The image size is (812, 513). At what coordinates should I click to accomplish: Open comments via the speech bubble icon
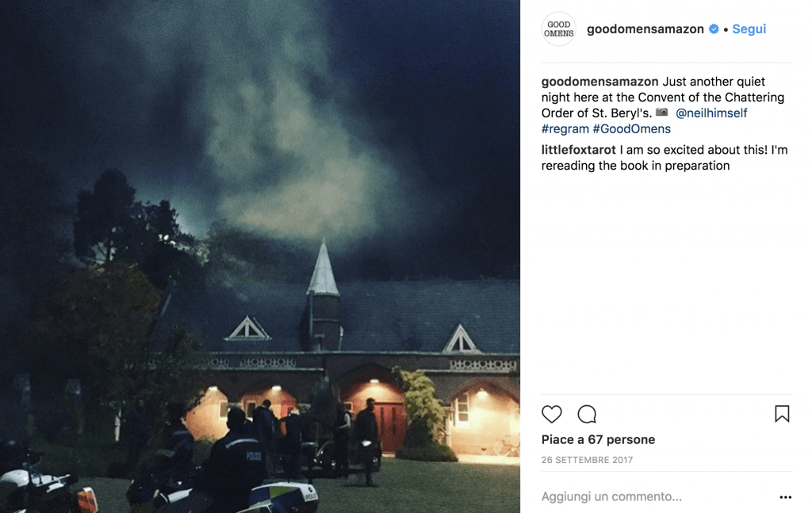tap(587, 414)
